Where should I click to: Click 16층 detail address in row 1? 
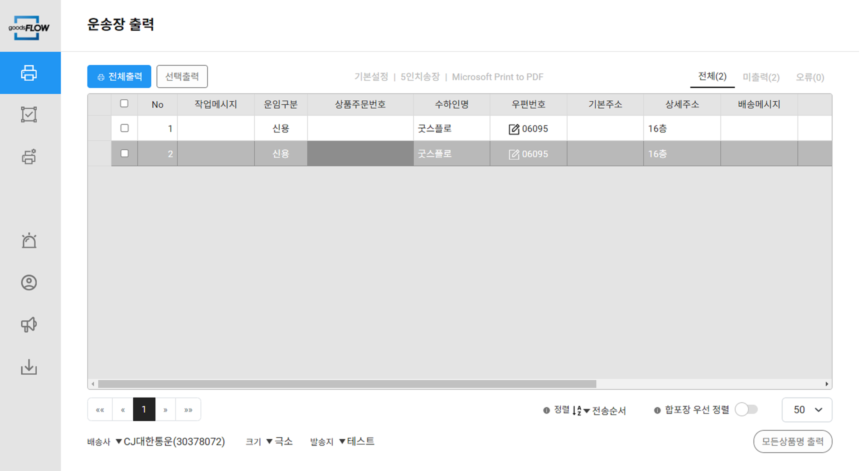pos(682,128)
